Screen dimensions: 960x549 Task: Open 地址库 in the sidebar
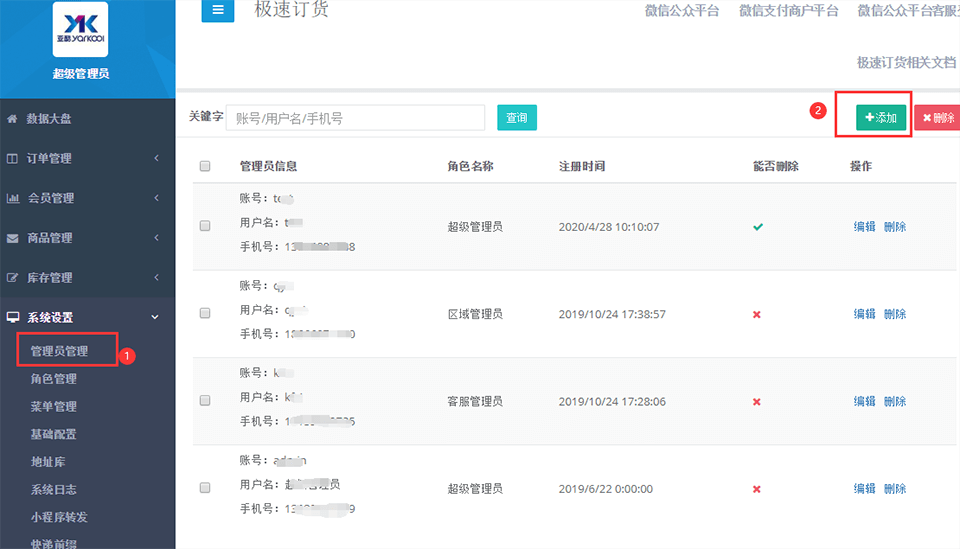click(x=48, y=461)
